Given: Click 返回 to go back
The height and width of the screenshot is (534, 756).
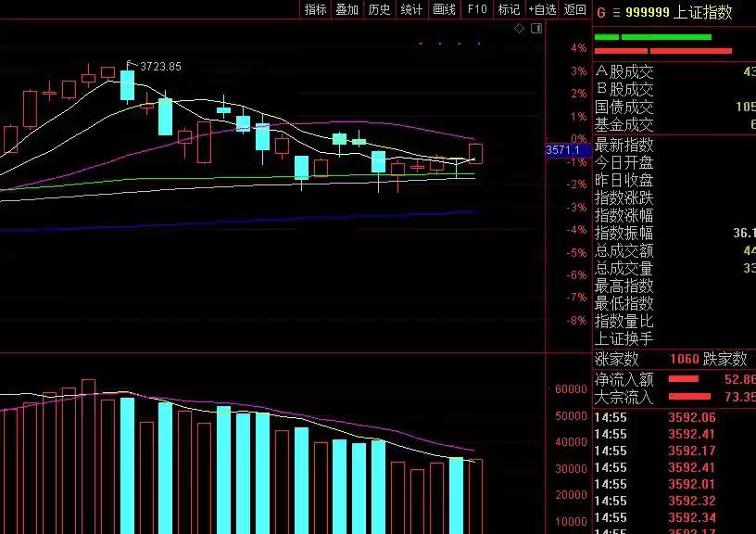Looking at the screenshot, I should point(575,9).
